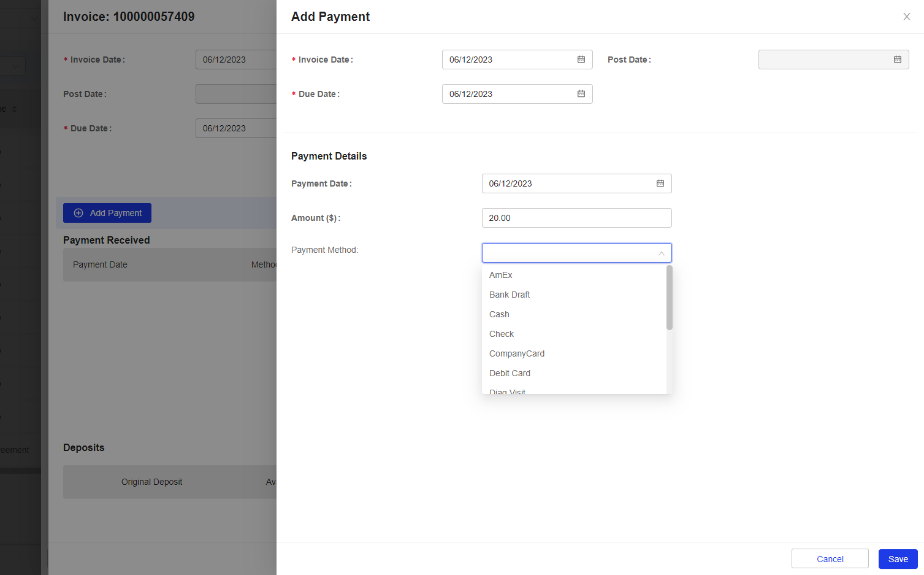The width and height of the screenshot is (924, 575).
Task: Open calendar icon in Due Date field
Action: point(581,94)
